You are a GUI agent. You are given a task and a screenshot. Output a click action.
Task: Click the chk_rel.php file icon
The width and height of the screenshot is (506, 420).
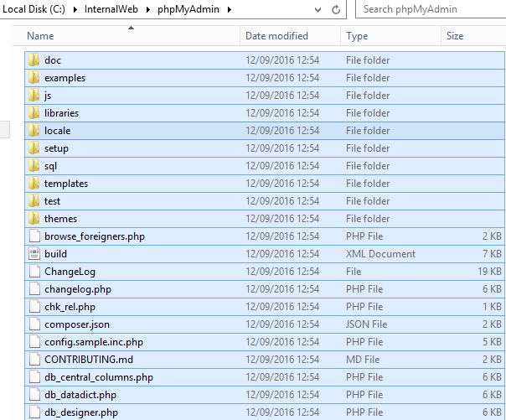(34, 306)
